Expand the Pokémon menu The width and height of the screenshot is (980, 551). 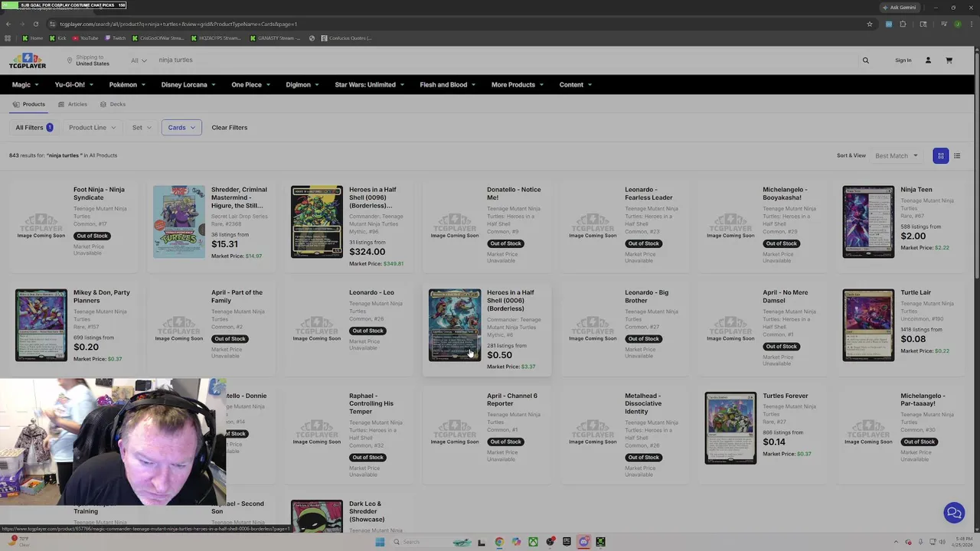(127, 85)
